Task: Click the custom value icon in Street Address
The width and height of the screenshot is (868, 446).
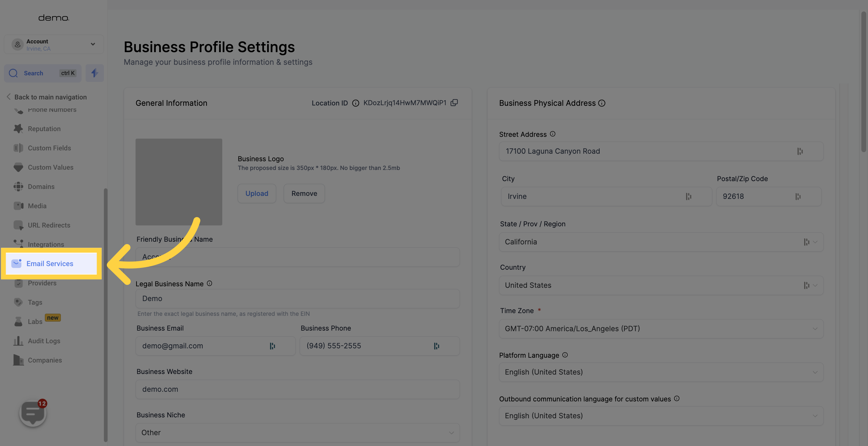Action: [x=800, y=151]
